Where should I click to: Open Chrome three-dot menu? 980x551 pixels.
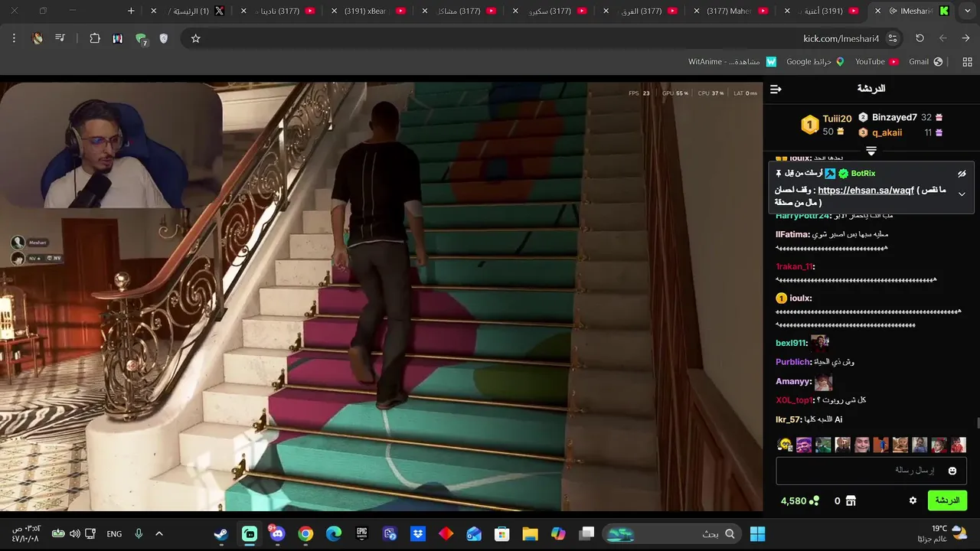tap(14, 38)
